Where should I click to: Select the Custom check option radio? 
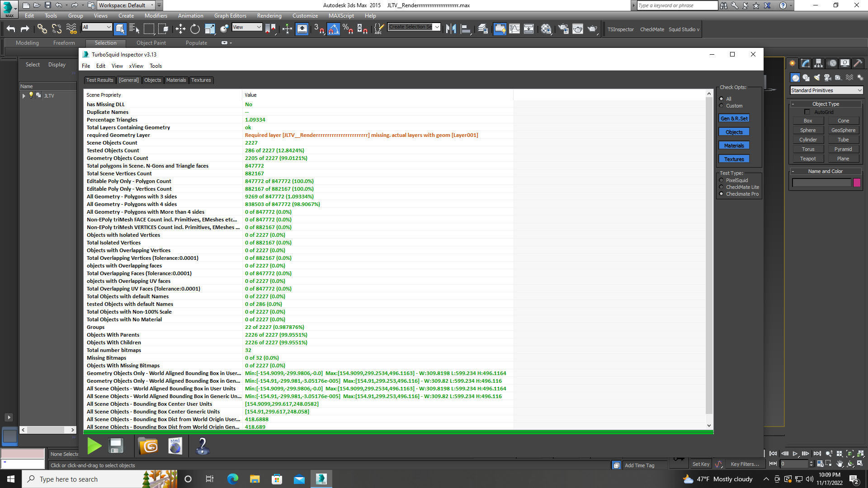pyautogui.click(x=722, y=106)
